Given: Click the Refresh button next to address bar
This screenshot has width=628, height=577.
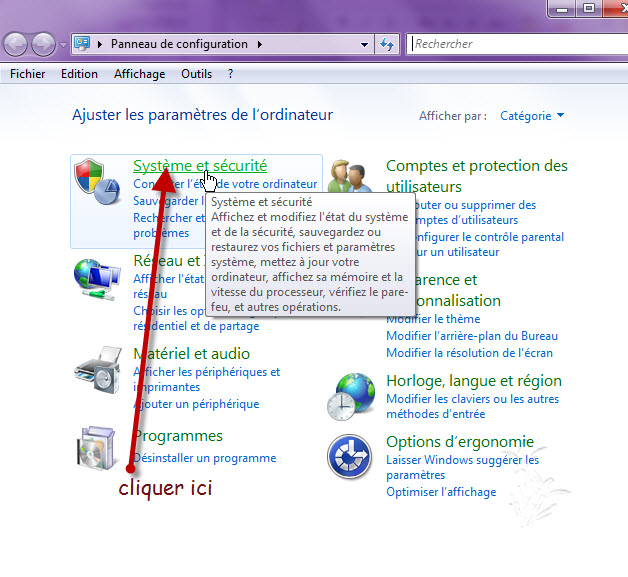Looking at the screenshot, I should point(387,44).
